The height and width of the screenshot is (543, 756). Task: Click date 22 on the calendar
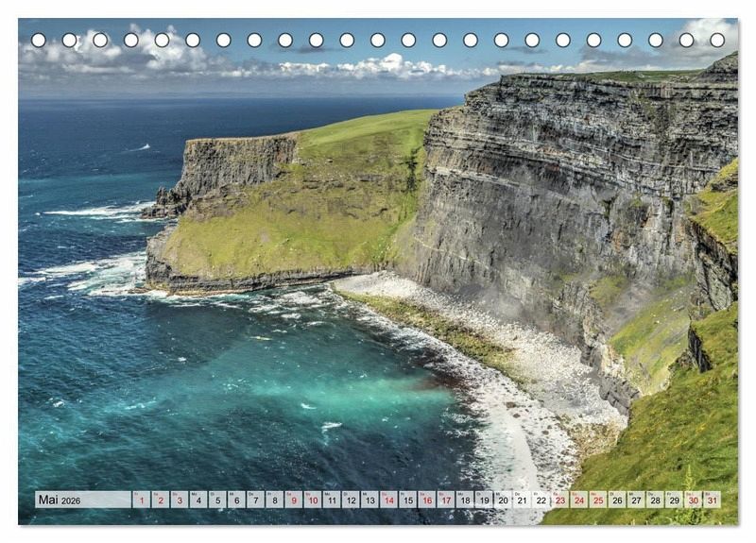(x=541, y=501)
